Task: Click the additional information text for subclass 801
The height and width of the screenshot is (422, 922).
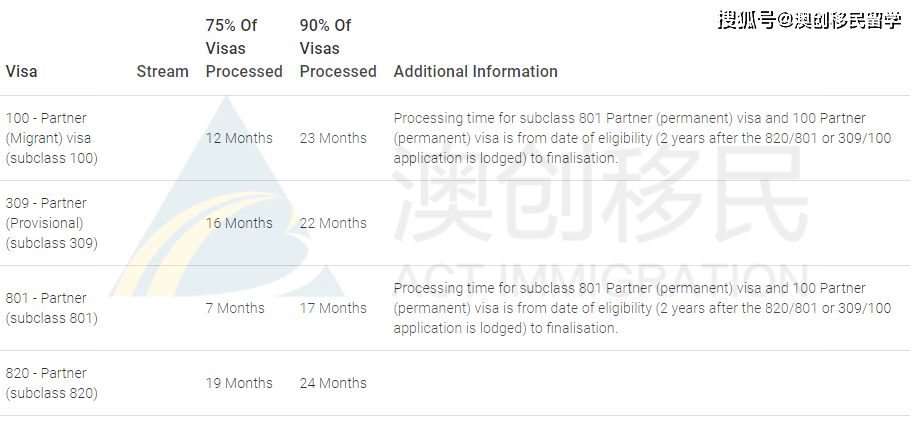Action: (642, 308)
